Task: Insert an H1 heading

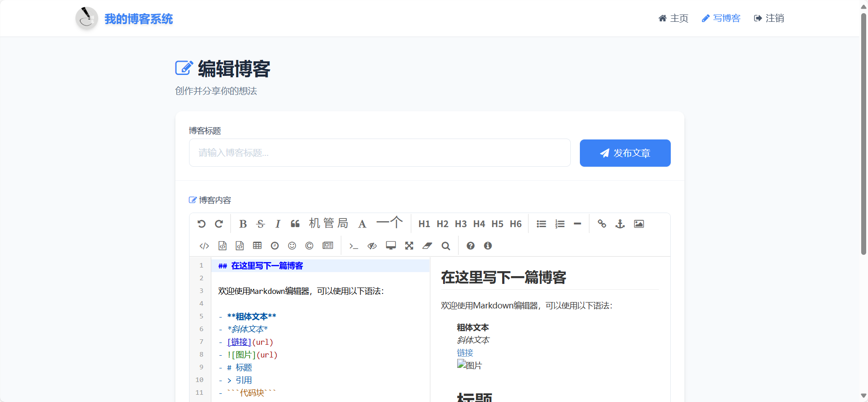Action: click(424, 224)
